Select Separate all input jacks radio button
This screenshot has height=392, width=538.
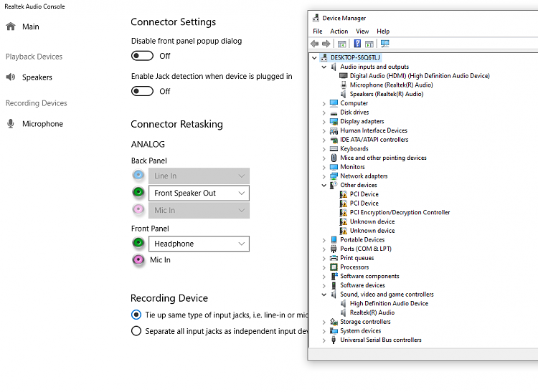tap(136, 330)
